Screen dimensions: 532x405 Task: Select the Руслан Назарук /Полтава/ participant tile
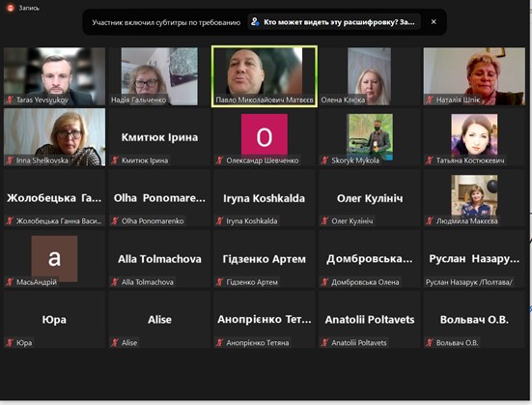[474, 259]
